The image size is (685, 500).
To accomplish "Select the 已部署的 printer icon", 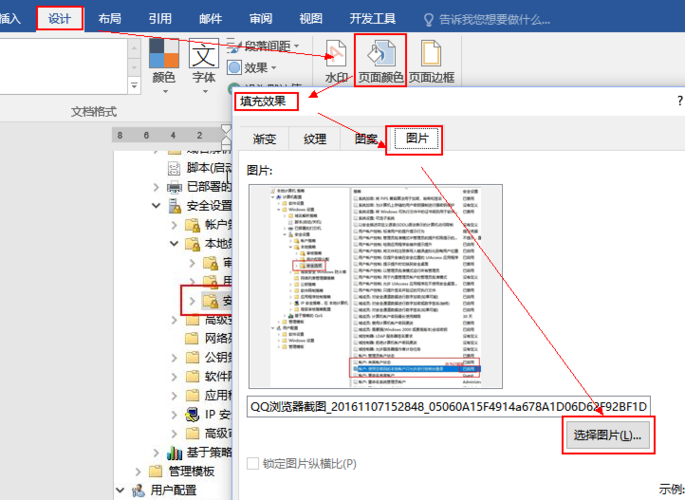I will point(174,187).
